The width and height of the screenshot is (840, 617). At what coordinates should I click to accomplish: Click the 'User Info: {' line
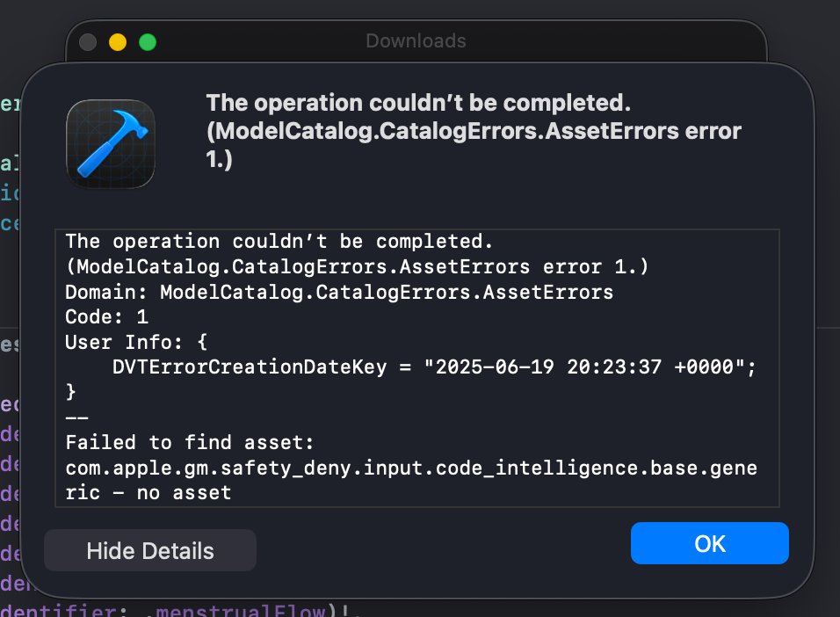[136, 342]
